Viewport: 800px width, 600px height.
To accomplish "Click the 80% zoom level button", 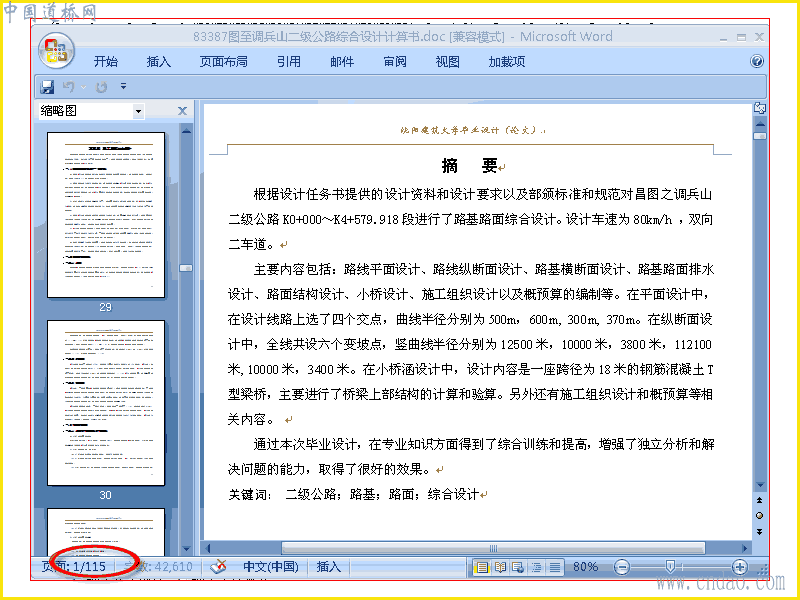I will pos(586,567).
